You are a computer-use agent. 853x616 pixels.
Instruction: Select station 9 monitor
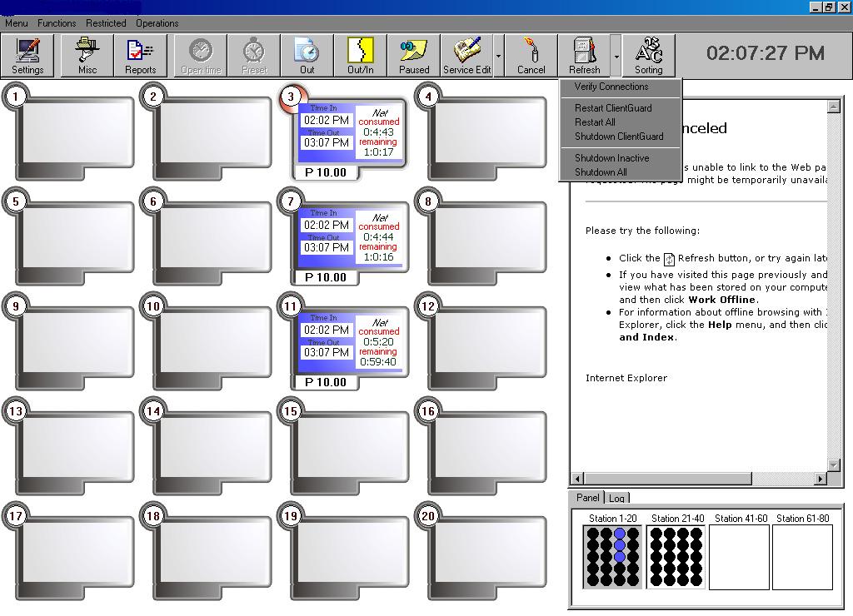click(x=68, y=341)
